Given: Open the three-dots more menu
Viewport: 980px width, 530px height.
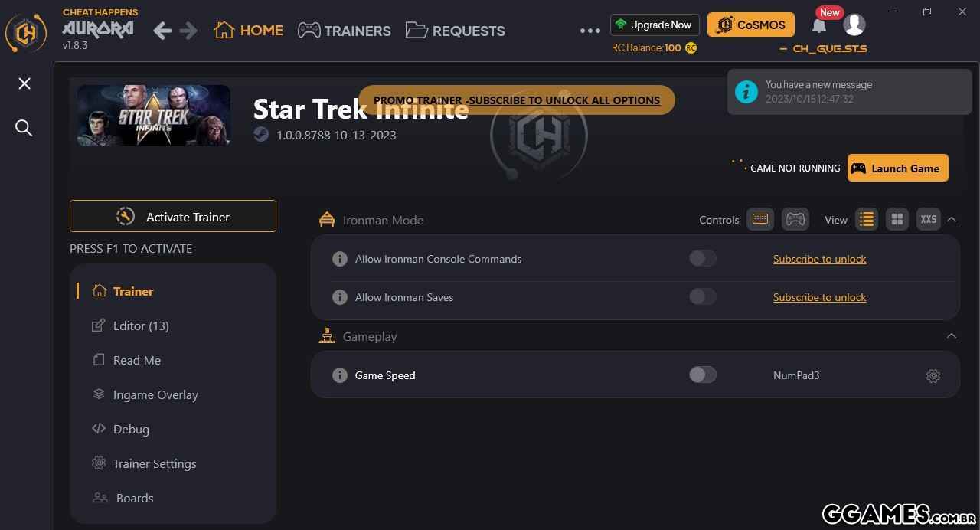Looking at the screenshot, I should click(590, 31).
